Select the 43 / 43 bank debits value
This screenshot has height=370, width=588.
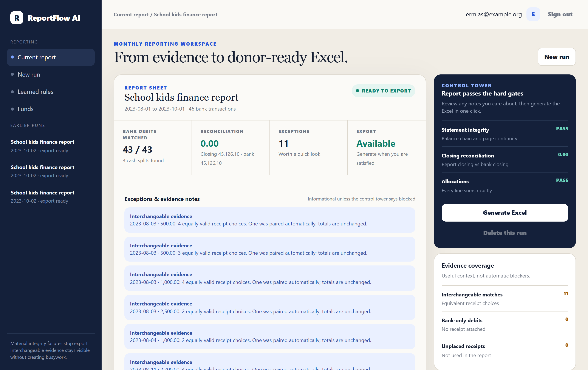(137, 149)
